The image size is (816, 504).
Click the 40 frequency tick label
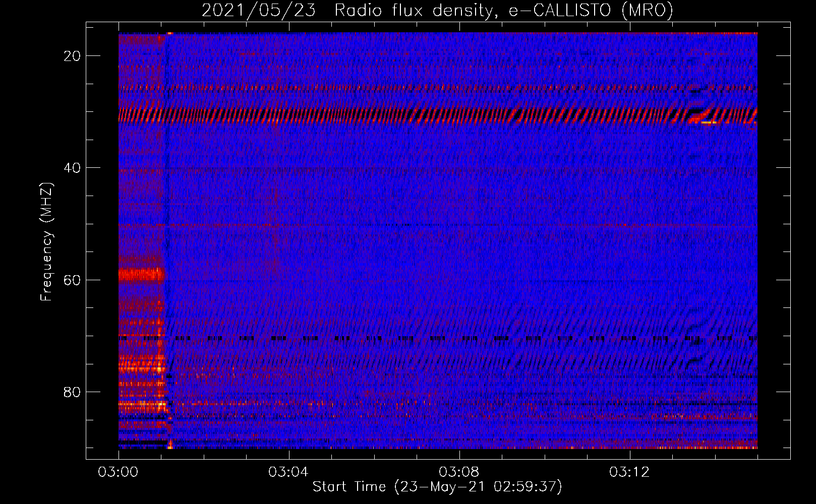coord(72,168)
